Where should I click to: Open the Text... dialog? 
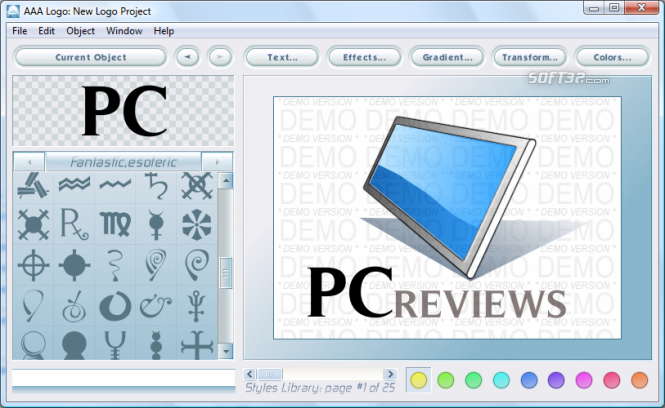coord(282,57)
